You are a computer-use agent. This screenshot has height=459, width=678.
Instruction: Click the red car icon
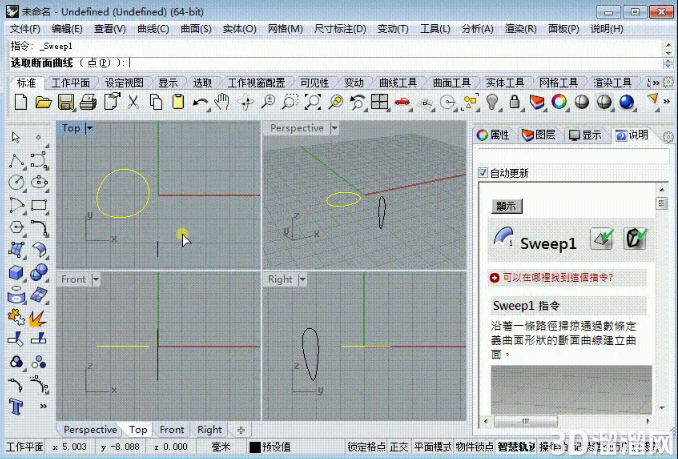(x=402, y=102)
